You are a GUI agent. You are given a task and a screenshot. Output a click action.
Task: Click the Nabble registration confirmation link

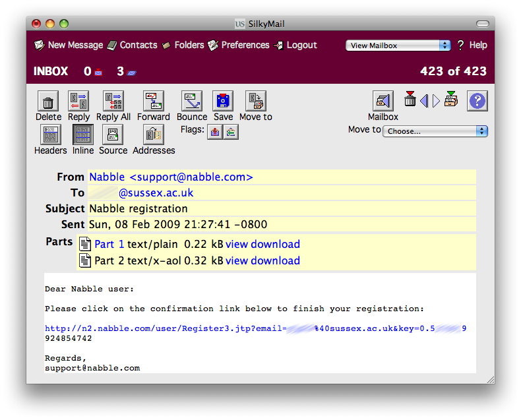pos(164,328)
